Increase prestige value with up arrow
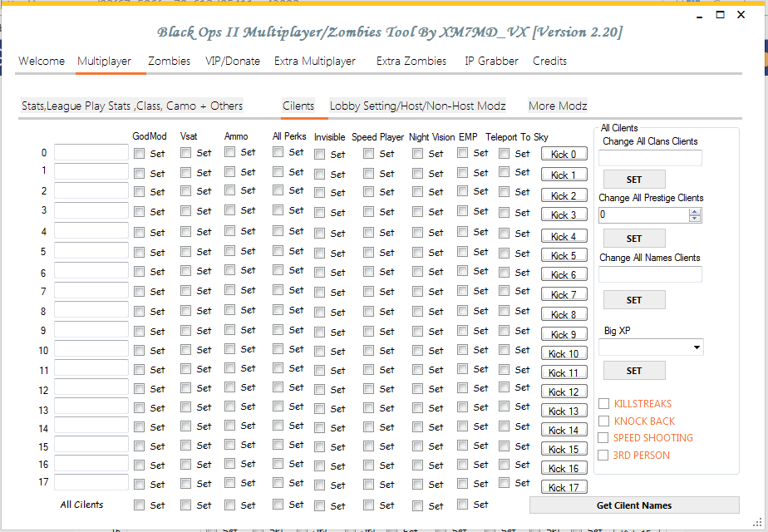 695,212
